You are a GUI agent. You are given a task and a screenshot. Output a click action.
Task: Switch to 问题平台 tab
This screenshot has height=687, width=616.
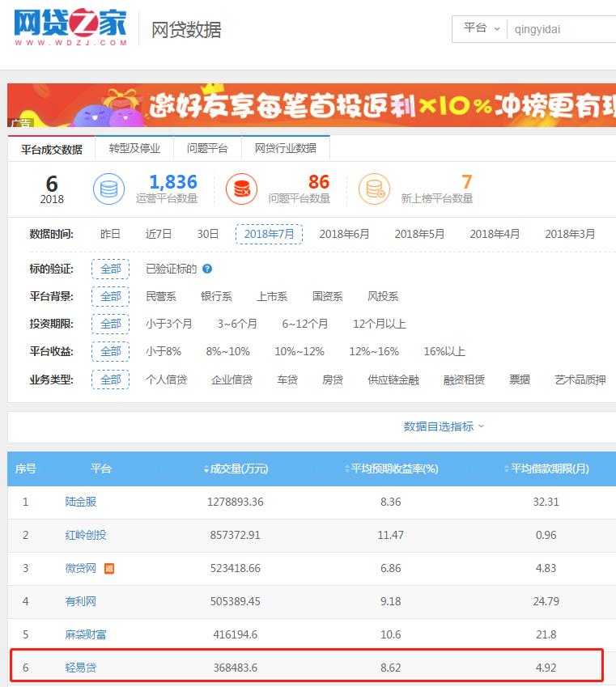(x=207, y=148)
